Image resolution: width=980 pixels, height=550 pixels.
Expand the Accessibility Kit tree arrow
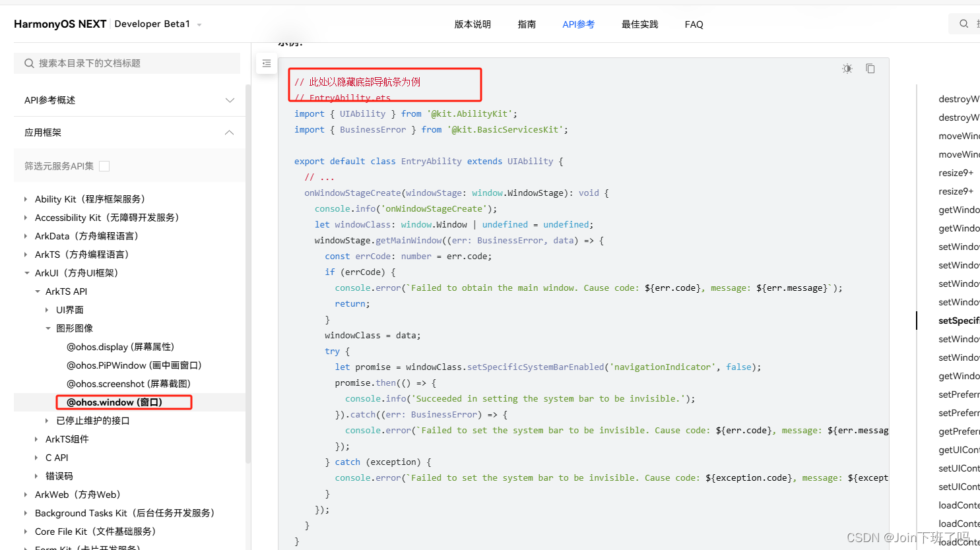pos(26,218)
